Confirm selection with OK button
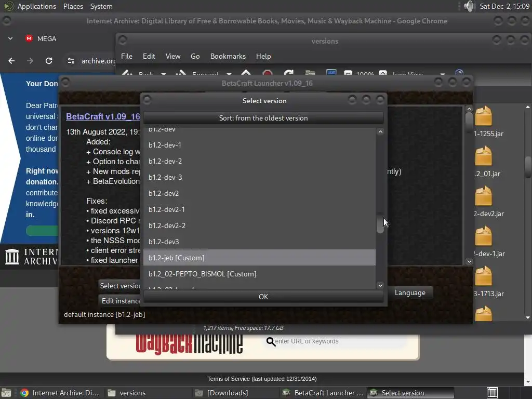Screen dimensions: 532x399 click(263, 297)
